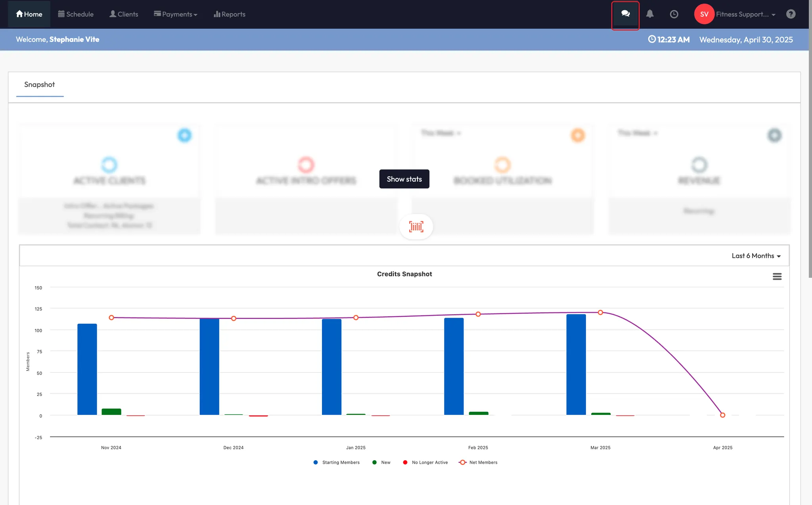This screenshot has width=812, height=505.
Task: Open the Reports link
Action: coord(230,14)
